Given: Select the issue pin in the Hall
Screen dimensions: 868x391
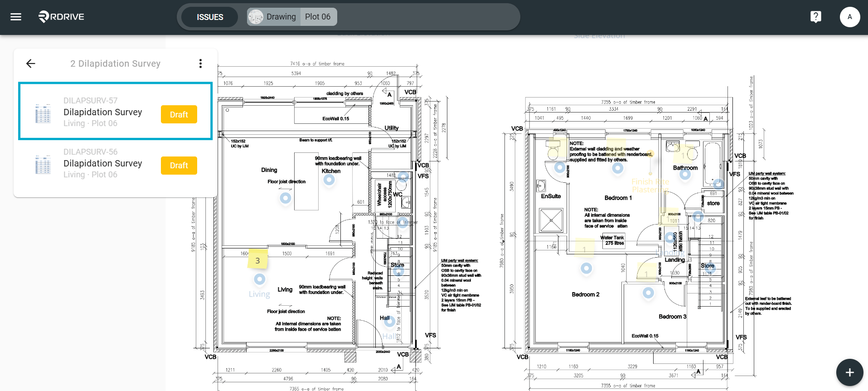Looking at the screenshot, I should point(390,322).
